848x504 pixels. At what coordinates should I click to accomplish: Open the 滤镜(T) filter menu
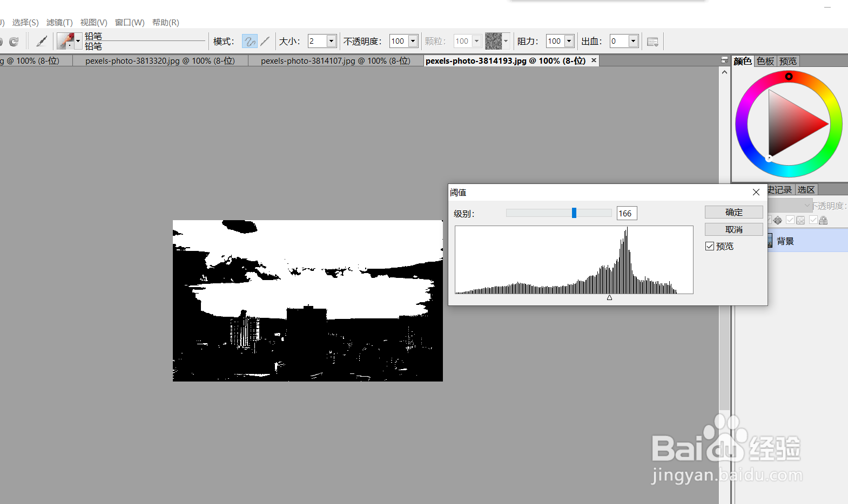point(59,22)
